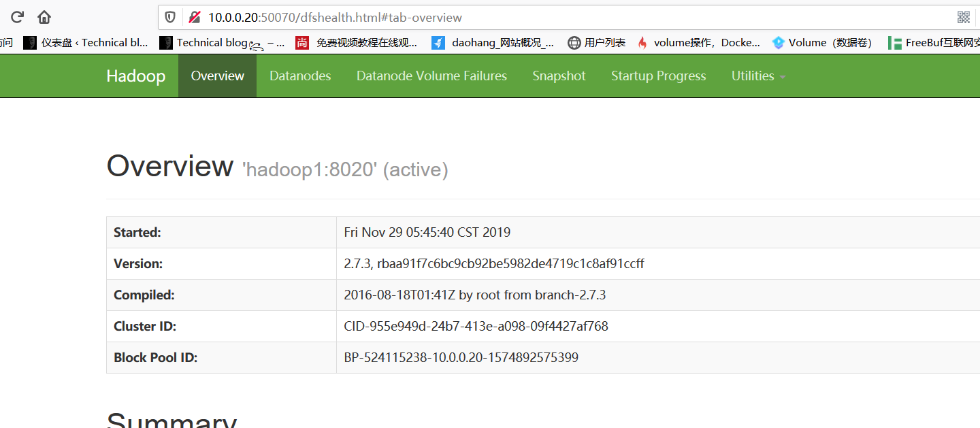Viewport: 980px width, 428px height.
Task: Open the '用户列表' bookmark
Action: coord(596,43)
